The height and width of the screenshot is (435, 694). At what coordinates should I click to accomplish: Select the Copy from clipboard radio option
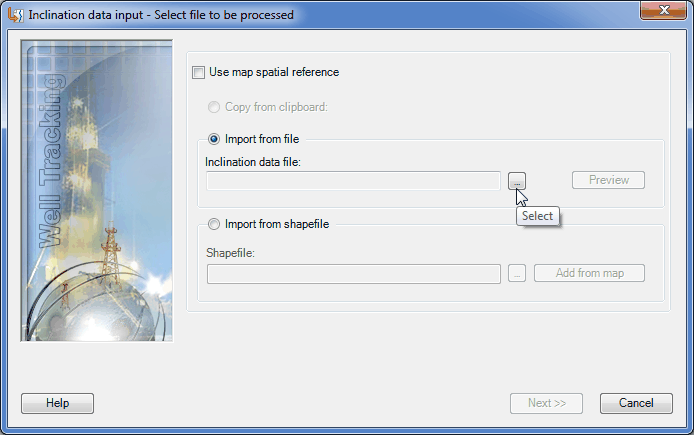(x=214, y=107)
